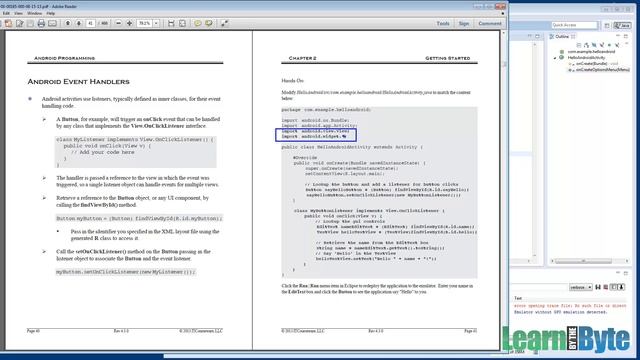Click the edit/sign document icon in toolbar
This screenshot has width=640, height=360.
(20, 24)
